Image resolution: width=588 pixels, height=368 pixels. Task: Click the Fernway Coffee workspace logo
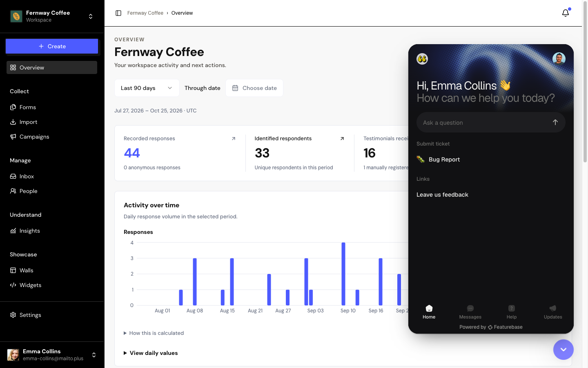[16, 16]
